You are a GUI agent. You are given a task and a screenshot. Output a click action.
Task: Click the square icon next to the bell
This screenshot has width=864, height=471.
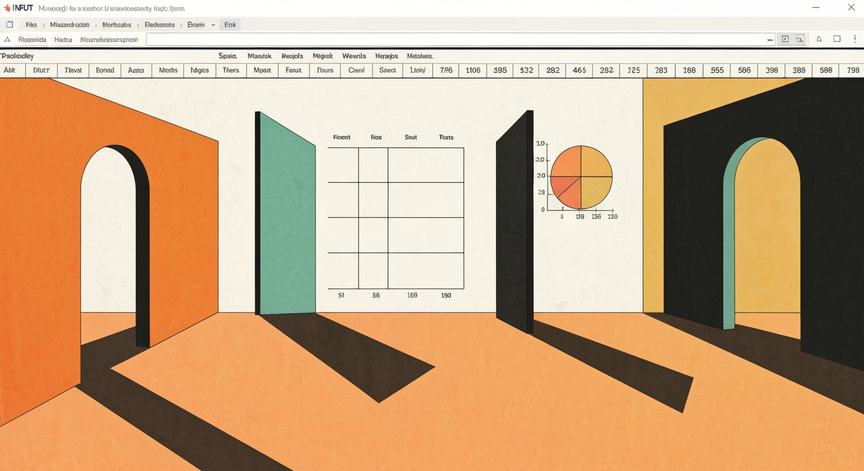[x=836, y=39]
